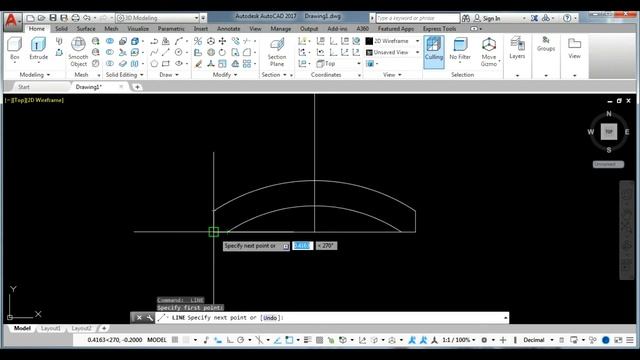This screenshot has width=640, height=360.
Task: Toggle polar tracking in status bar
Action: click(241, 340)
